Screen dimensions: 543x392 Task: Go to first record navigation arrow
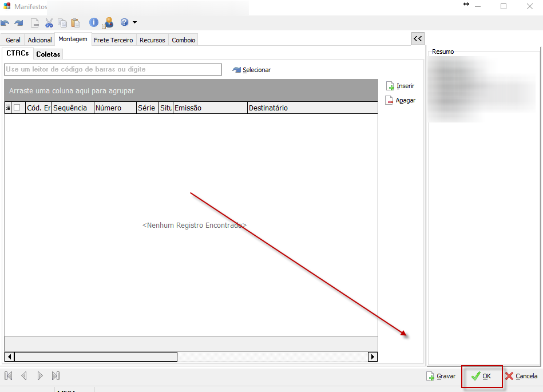pyautogui.click(x=9, y=376)
